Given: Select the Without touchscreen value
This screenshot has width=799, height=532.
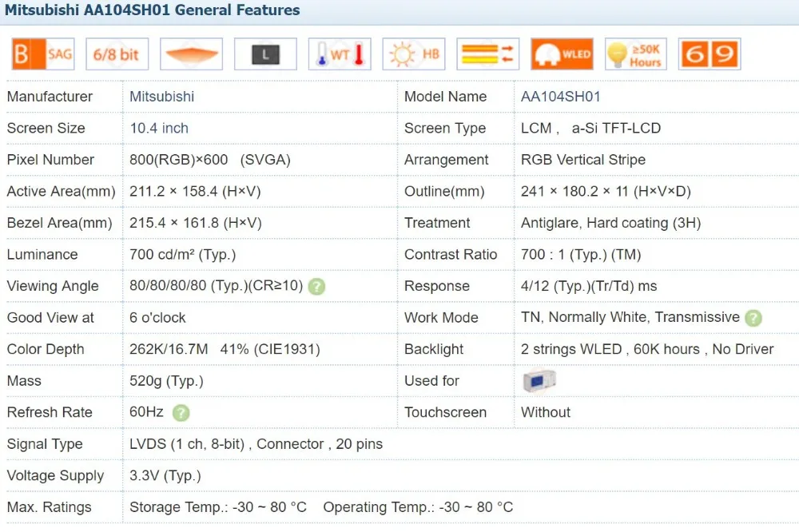Looking at the screenshot, I should coord(546,413).
